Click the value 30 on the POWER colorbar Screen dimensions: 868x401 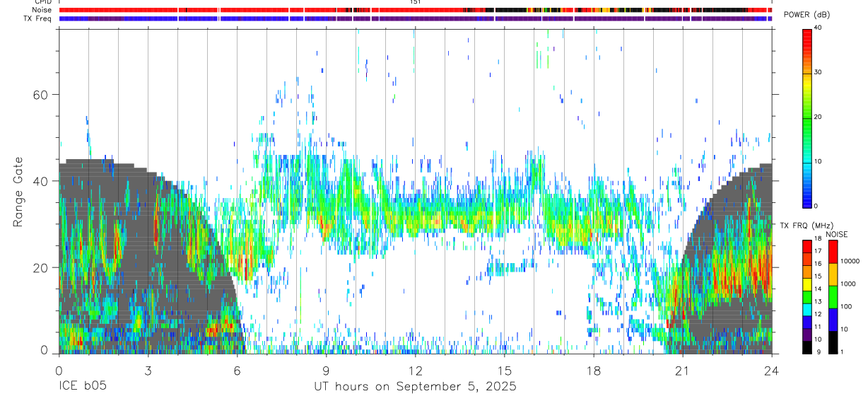click(x=819, y=73)
